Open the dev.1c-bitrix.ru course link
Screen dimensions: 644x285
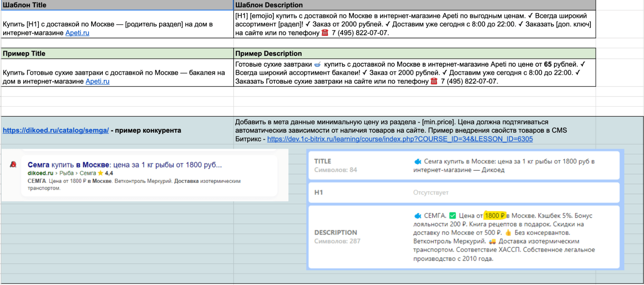click(x=400, y=139)
